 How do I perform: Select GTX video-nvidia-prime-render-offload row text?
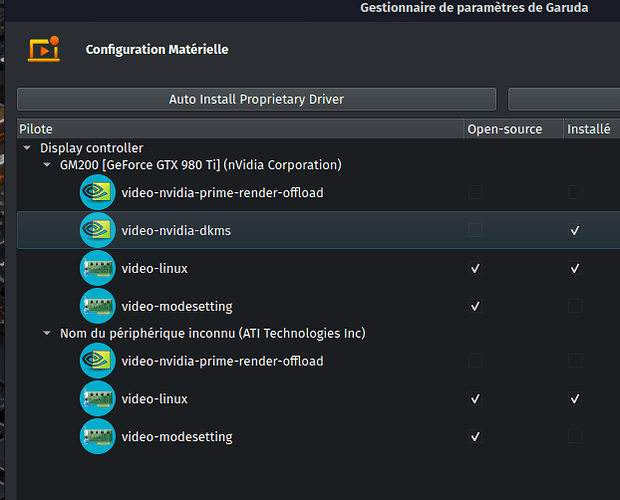[222, 192]
